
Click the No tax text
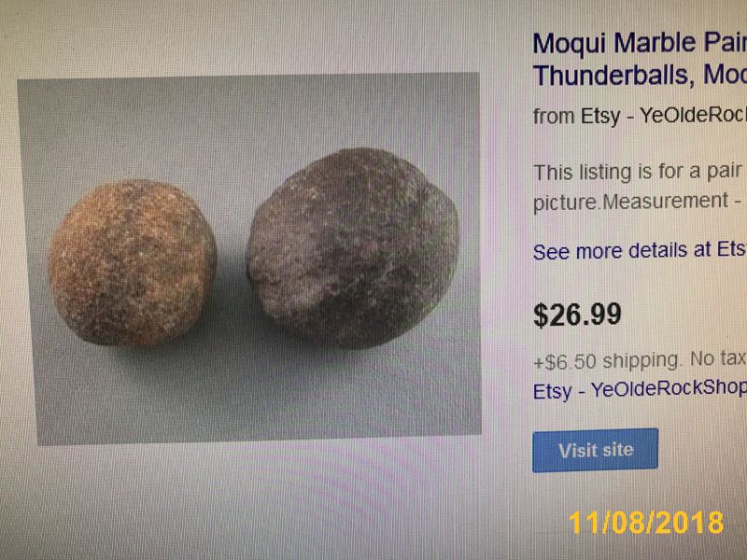point(718,358)
